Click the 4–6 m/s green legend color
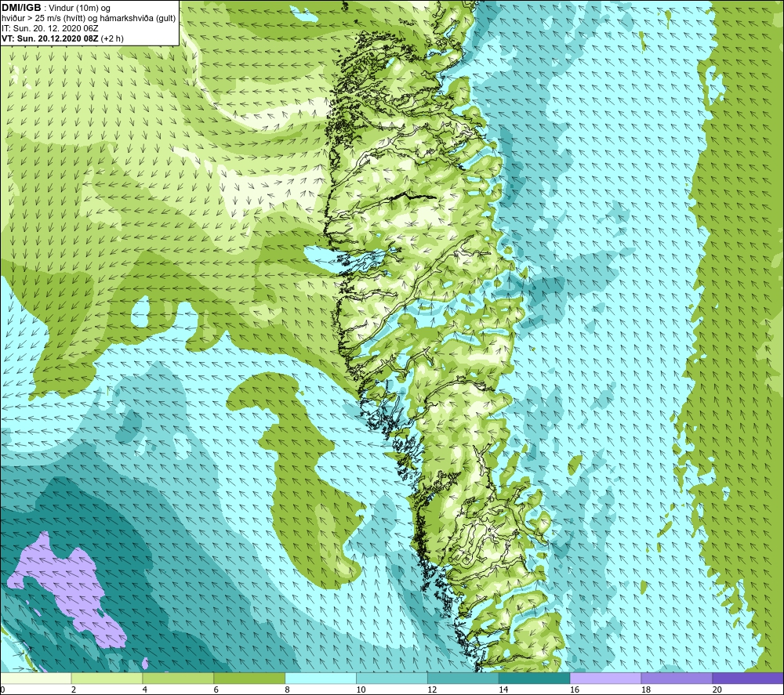The height and width of the screenshot is (695, 784). coord(178,678)
